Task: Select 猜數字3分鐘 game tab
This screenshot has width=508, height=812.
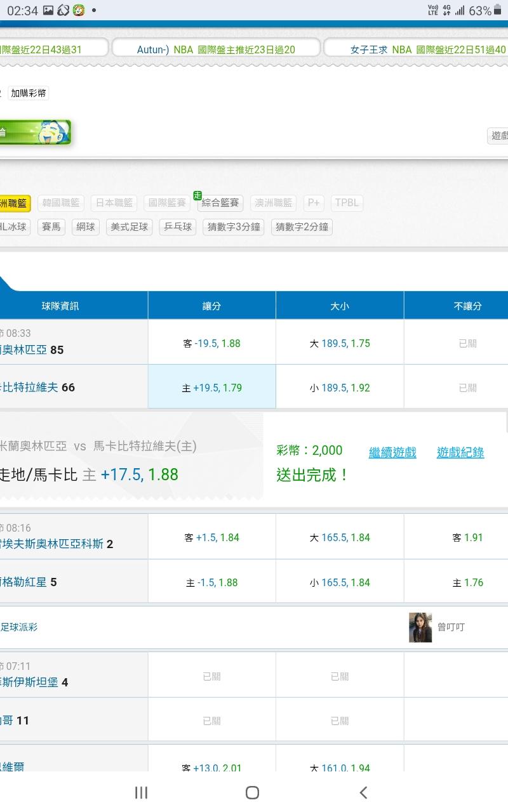Action: [x=234, y=227]
